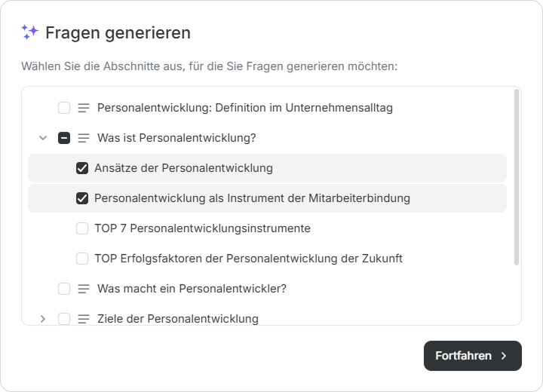The height and width of the screenshot is (392, 543).
Task: Click the sparkle icon beside Fragen generieren
Action: tap(30, 32)
